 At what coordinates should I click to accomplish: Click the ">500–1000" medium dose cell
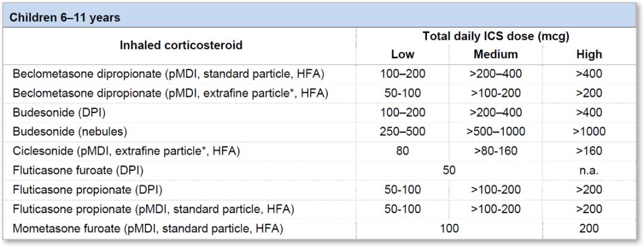(496, 132)
